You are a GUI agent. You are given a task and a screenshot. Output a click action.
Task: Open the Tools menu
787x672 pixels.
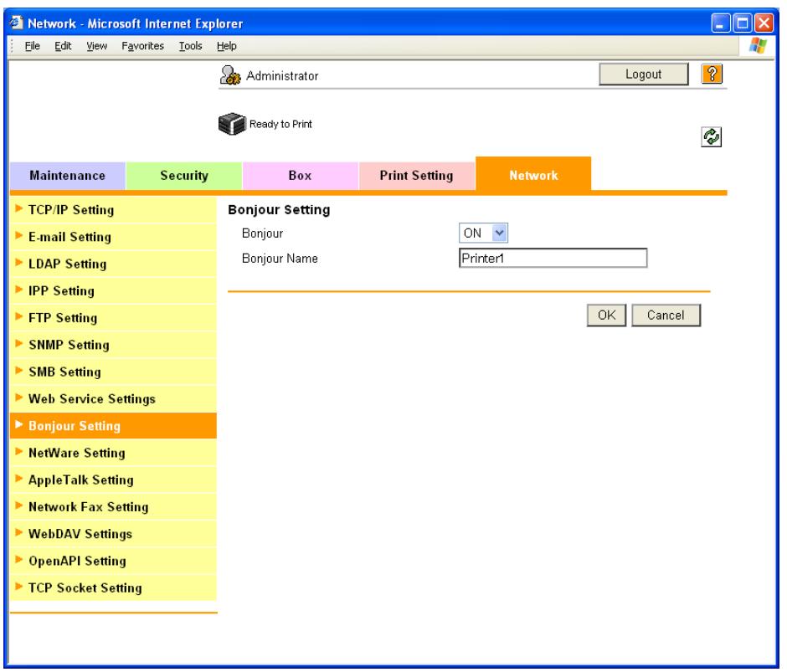[x=190, y=46]
